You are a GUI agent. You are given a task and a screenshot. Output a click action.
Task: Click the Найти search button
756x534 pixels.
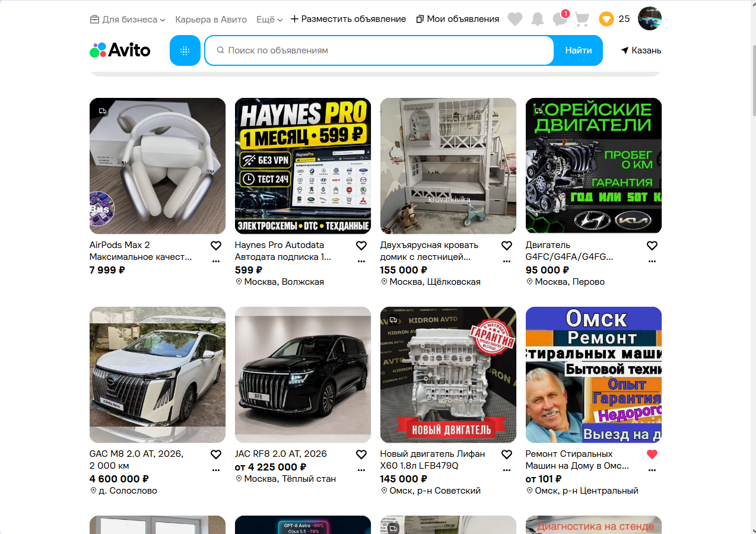[x=579, y=50]
